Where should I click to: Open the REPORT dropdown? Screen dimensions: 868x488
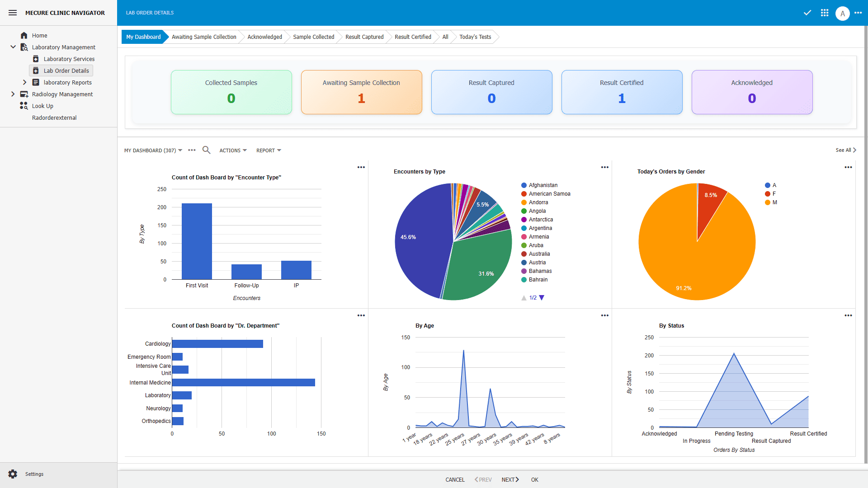[268, 150]
